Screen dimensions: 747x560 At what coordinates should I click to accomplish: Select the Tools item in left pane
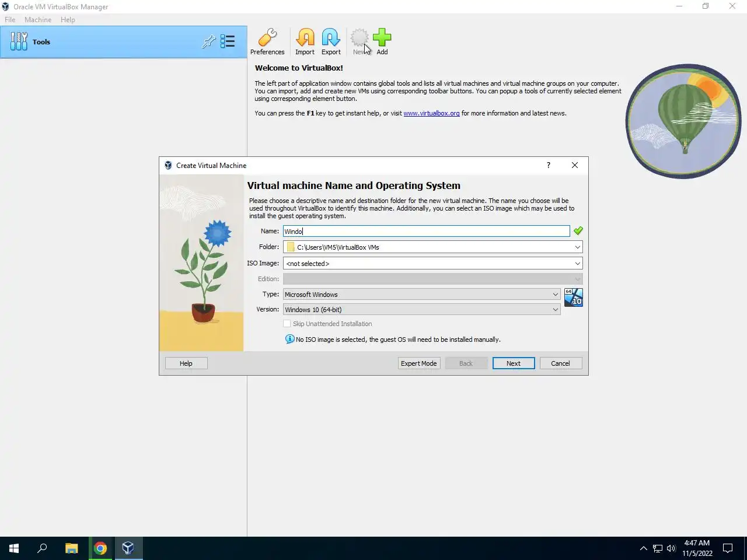point(123,42)
